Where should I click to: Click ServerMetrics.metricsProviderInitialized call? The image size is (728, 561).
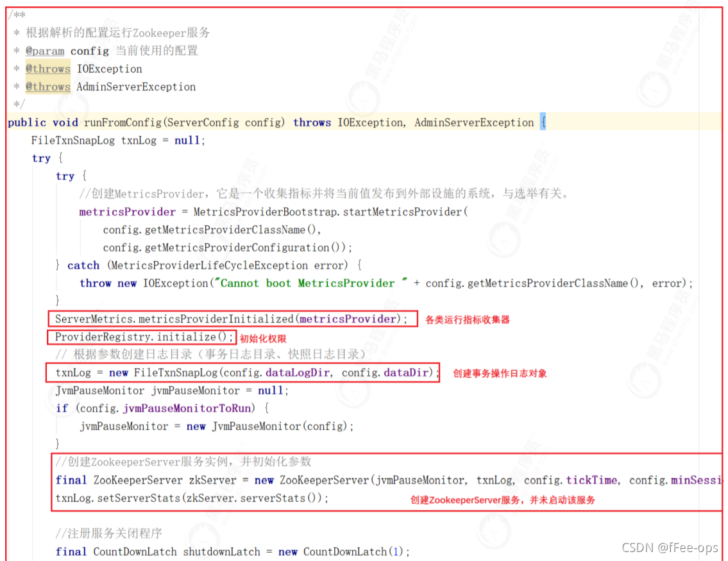(x=231, y=319)
